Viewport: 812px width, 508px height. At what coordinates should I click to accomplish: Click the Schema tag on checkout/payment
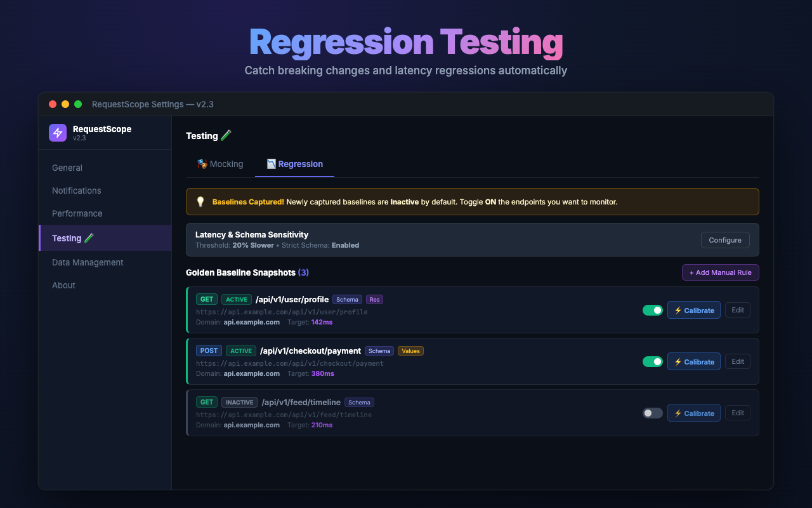point(379,351)
